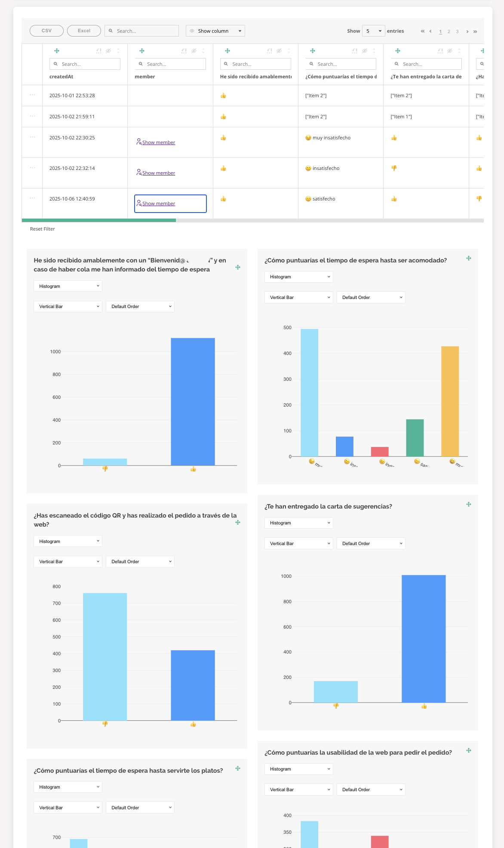Screen dimensions: 504x848
Task: Export the table with the Excel button
Action: 84,31
